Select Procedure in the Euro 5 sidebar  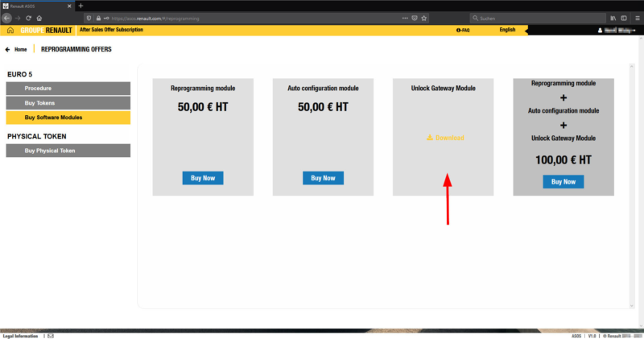click(x=68, y=88)
